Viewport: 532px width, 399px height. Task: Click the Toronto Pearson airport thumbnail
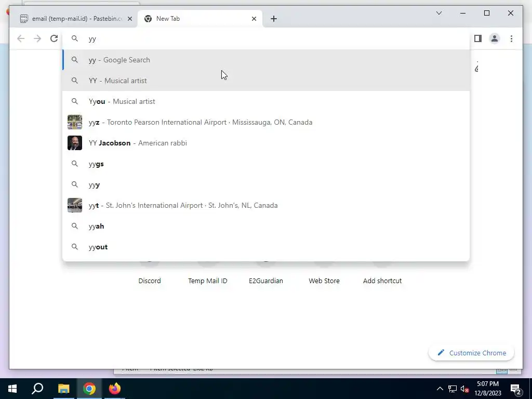coord(75,122)
